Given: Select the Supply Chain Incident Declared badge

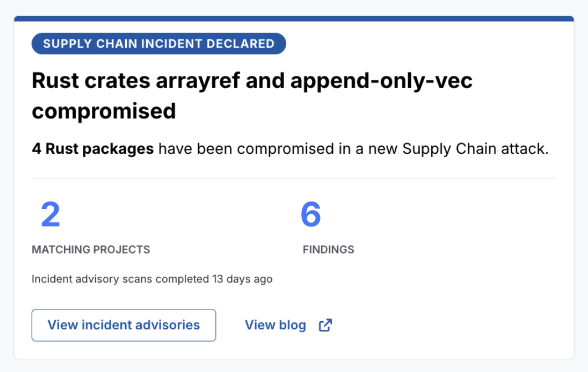Looking at the screenshot, I should (x=158, y=44).
